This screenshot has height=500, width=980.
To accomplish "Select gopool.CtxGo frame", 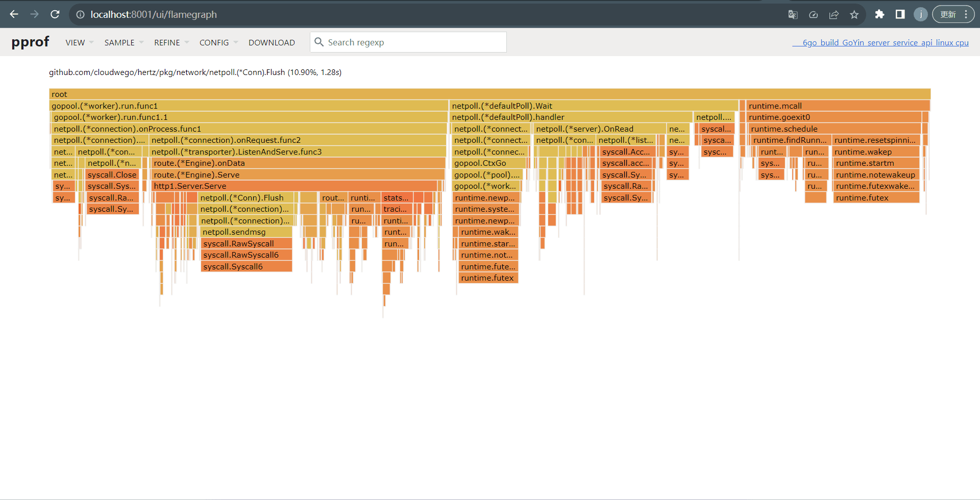I will tap(489, 163).
